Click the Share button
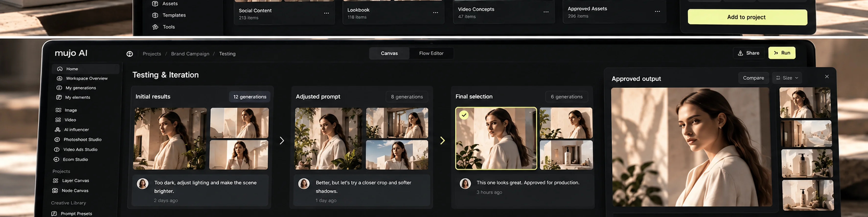 (749, 53)
